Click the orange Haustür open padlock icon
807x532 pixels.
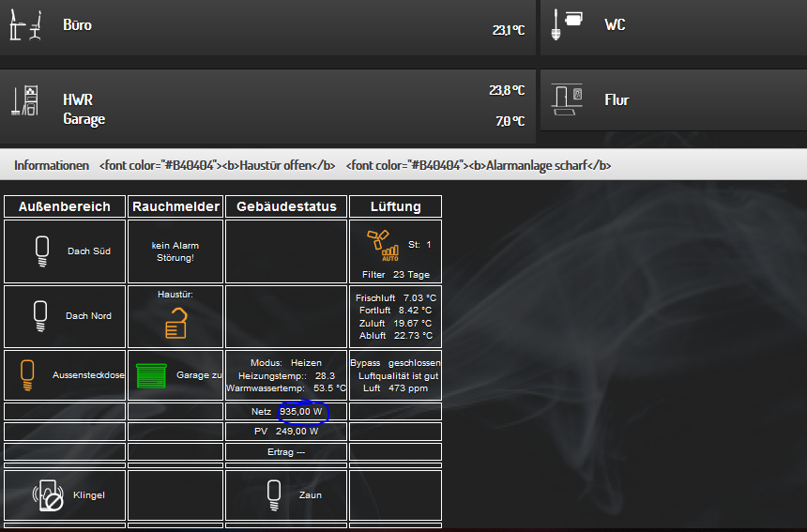pos(176,323)
